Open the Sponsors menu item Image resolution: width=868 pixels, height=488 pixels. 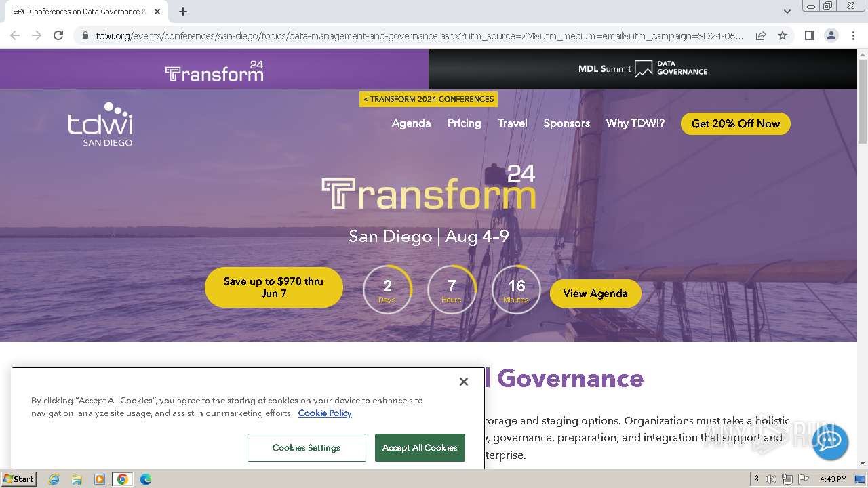[566, 123]
